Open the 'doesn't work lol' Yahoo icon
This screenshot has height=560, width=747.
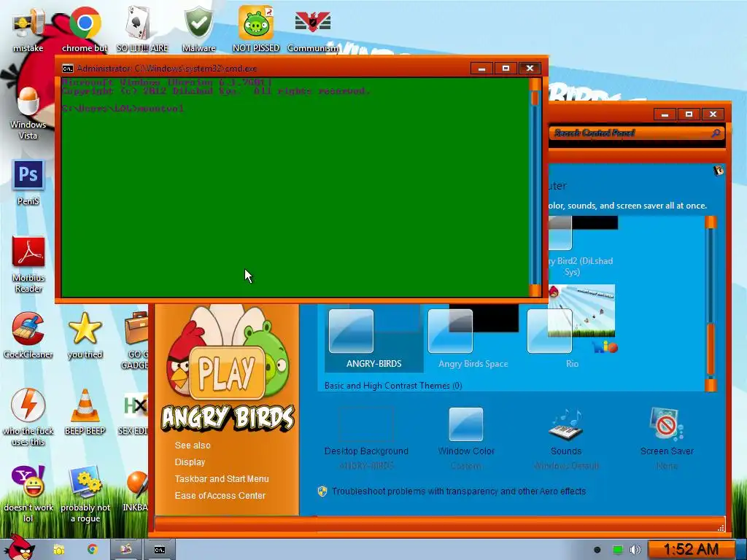28,494
